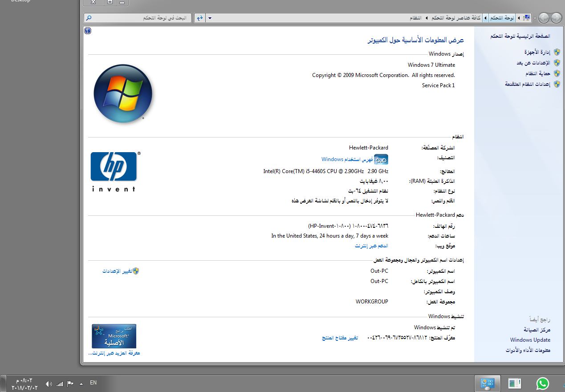565x392 pixels.
Task: Click search magnifier icon in search box
Action: (89, 18)
